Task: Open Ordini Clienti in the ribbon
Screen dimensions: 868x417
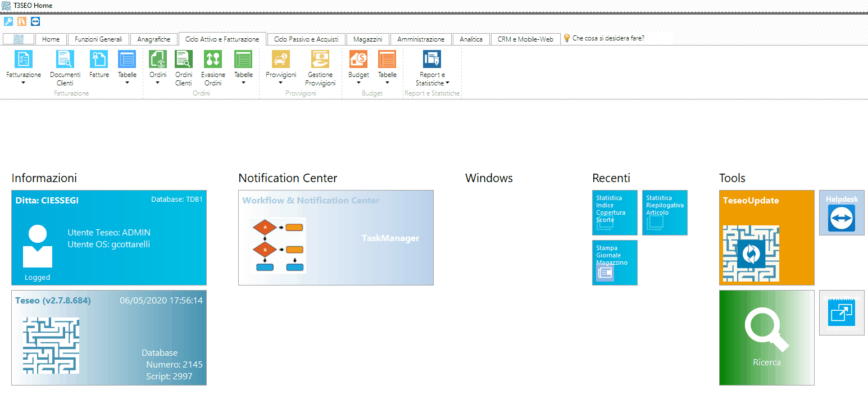Action: click(x=184, y=68)
